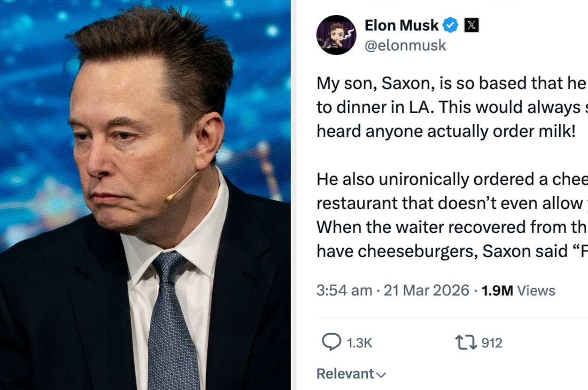
Task: Click the reply speech bubble icon
Action: pyautogui.click(x=331, y=342)
